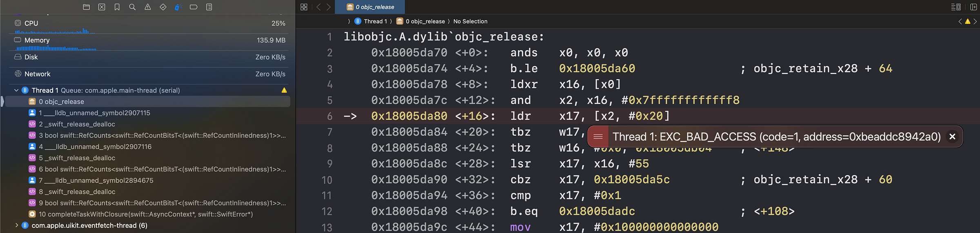Click the CPU 25% value

click(278, 23)
